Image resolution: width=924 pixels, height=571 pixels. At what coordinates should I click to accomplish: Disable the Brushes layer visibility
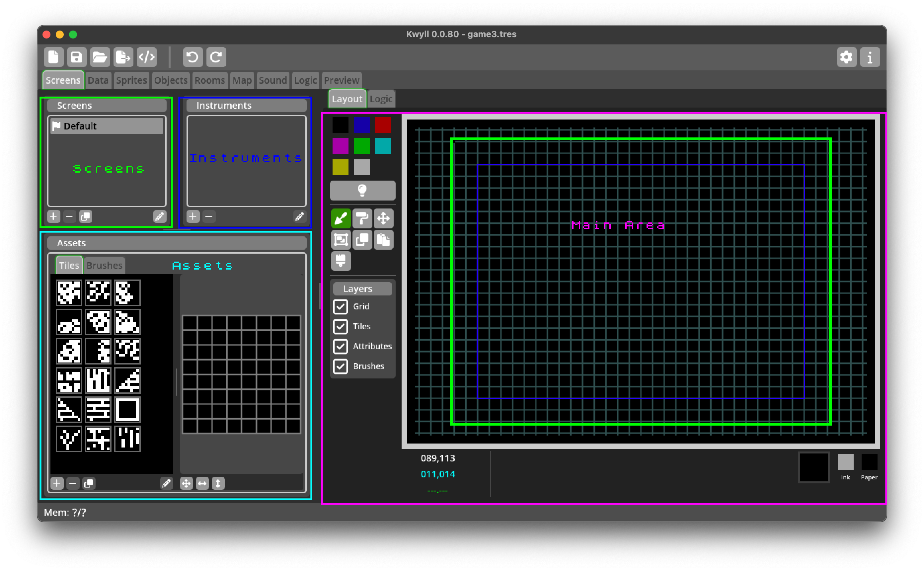pos(341,366)
